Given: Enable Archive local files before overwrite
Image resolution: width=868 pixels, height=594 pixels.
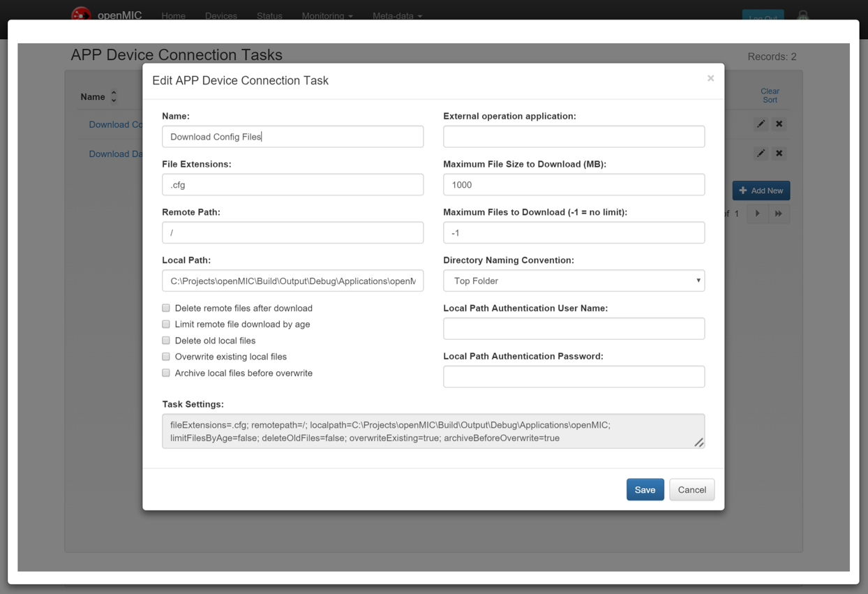Looking at the screenshot, I should coord(166,373).
